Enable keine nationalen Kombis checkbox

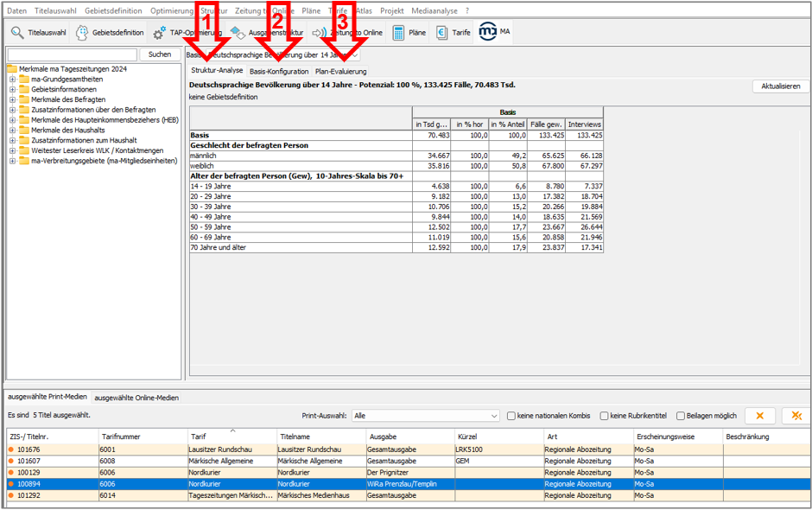point(512,416)
